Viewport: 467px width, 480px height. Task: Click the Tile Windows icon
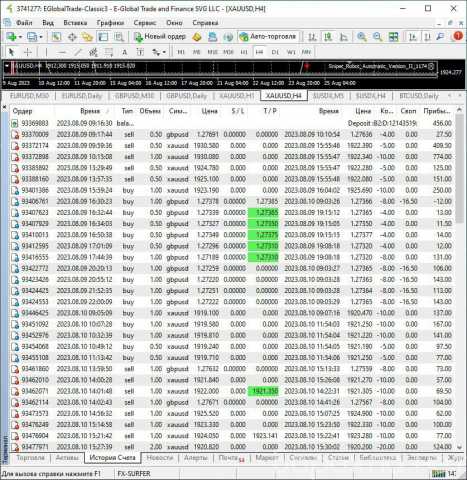click(393, 37)
